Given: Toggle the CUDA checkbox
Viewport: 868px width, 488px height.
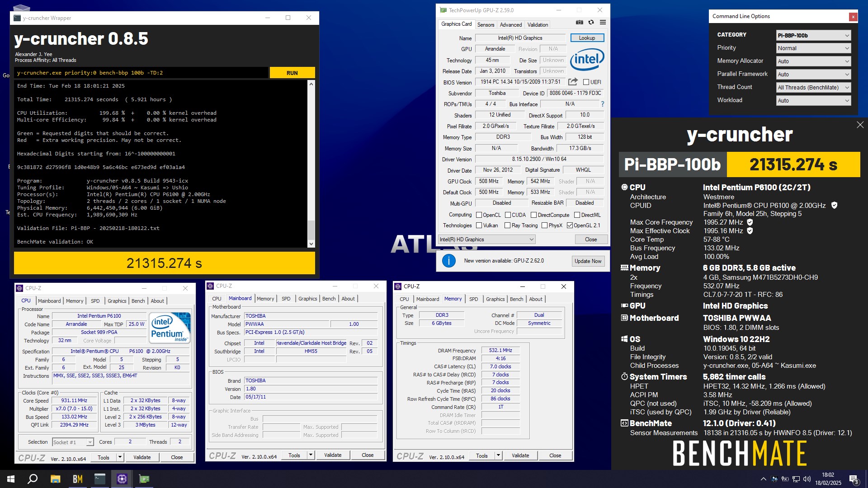Looking at the screenshot, I should pos(508,215).
